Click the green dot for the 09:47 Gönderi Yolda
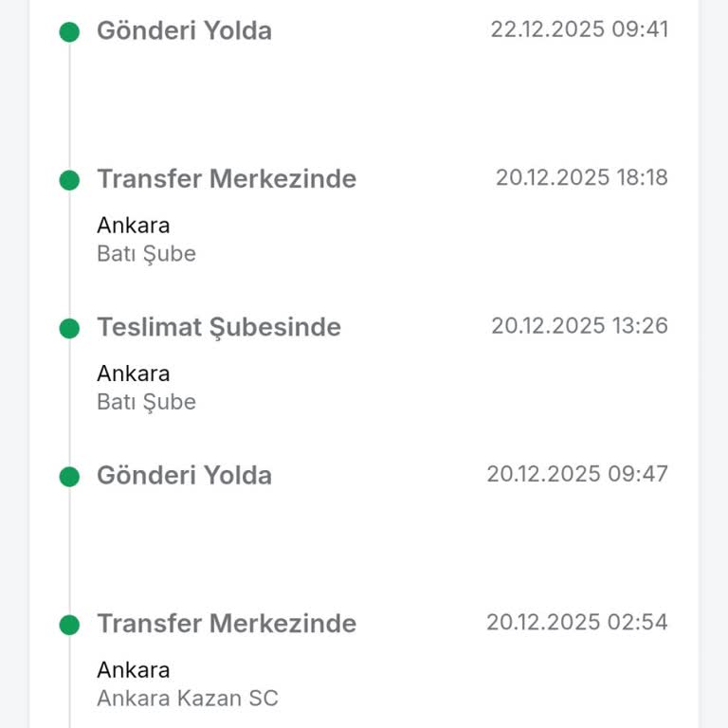Viewport: 728px width, 728px height. click(x=69, y=477)
